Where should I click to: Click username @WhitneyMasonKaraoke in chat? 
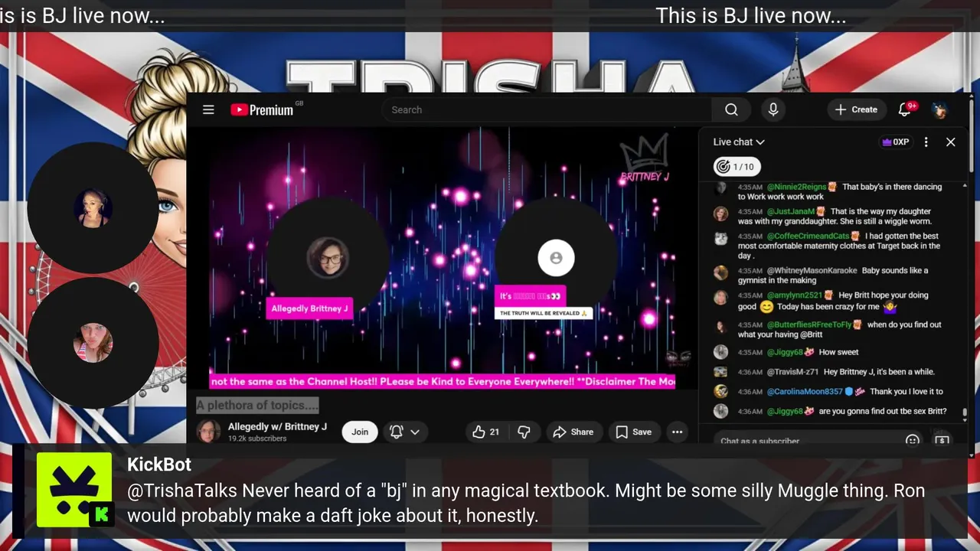pos(812,270)
